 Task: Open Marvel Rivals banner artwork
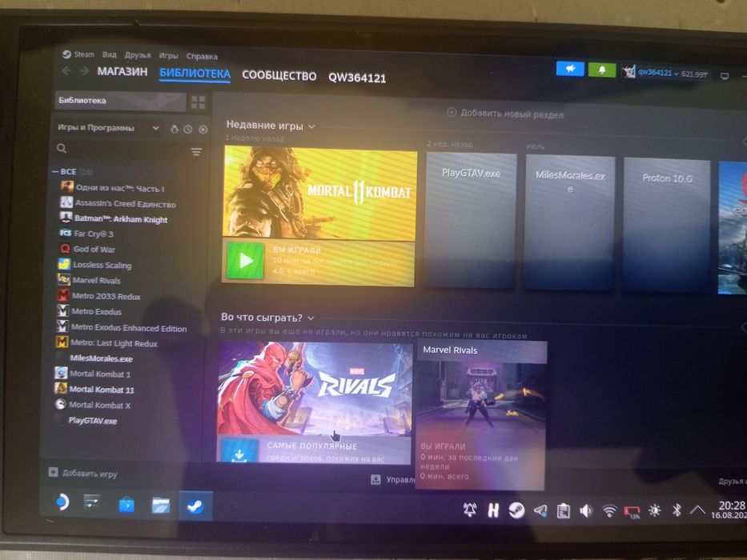tap(315, 389)
